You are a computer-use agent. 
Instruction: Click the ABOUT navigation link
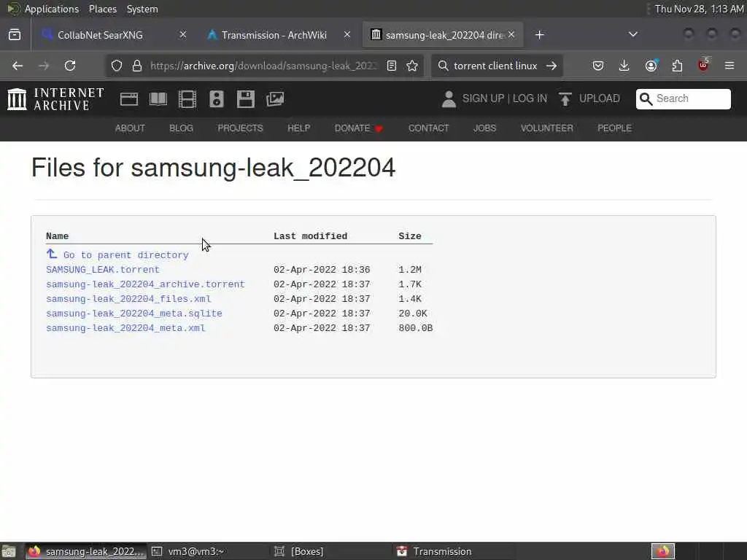(130, 128)
